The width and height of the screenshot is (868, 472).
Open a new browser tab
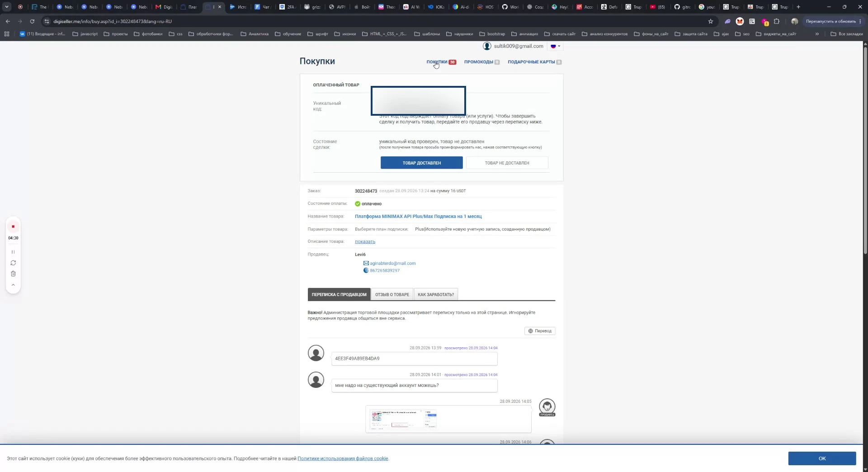798,7
